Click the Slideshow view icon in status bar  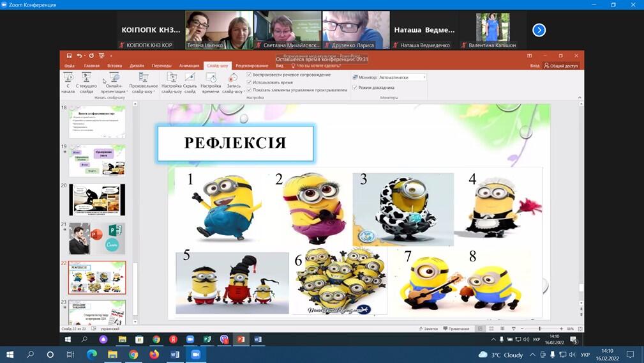pyautogui.click(x=513, y=329)
